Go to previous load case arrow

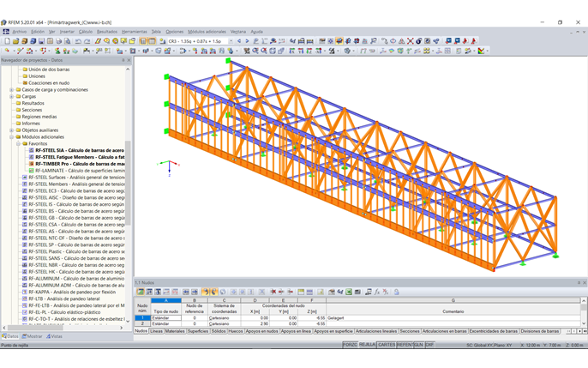(x=239, y=41)
